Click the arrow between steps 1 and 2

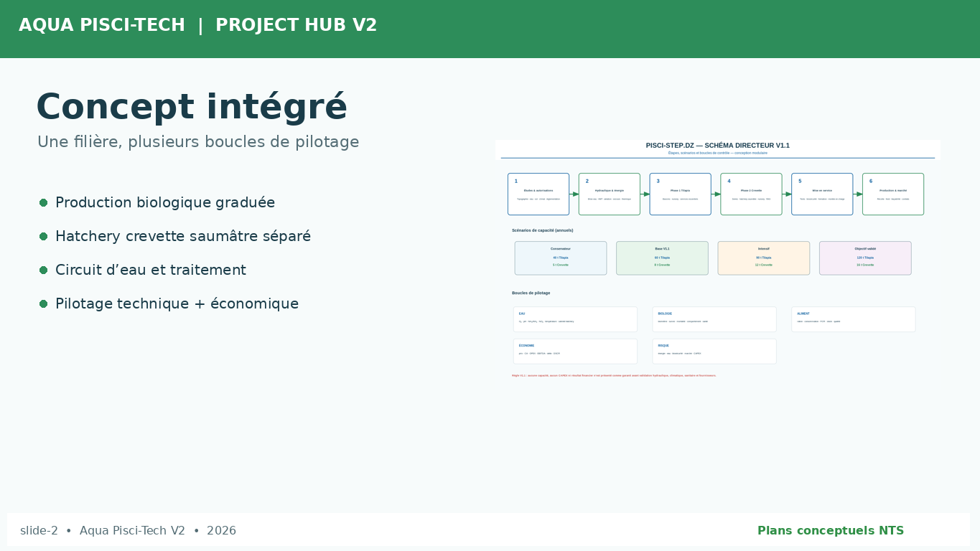[574, 194]
